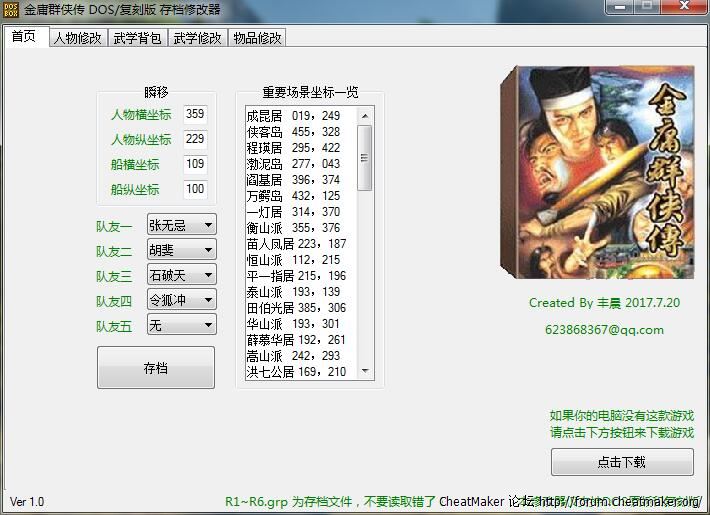Image resolution: width=710 pixels, height=515 pixels.
Task: Expand the 队友五 dropdown showing 无
Action: coord(182,324)
